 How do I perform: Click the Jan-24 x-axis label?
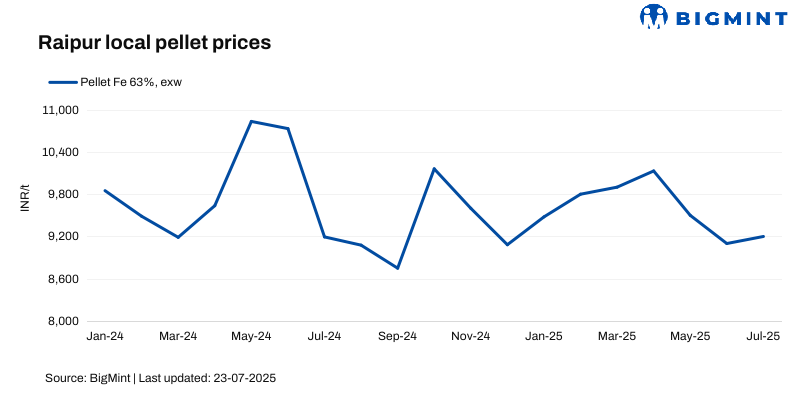105,337
